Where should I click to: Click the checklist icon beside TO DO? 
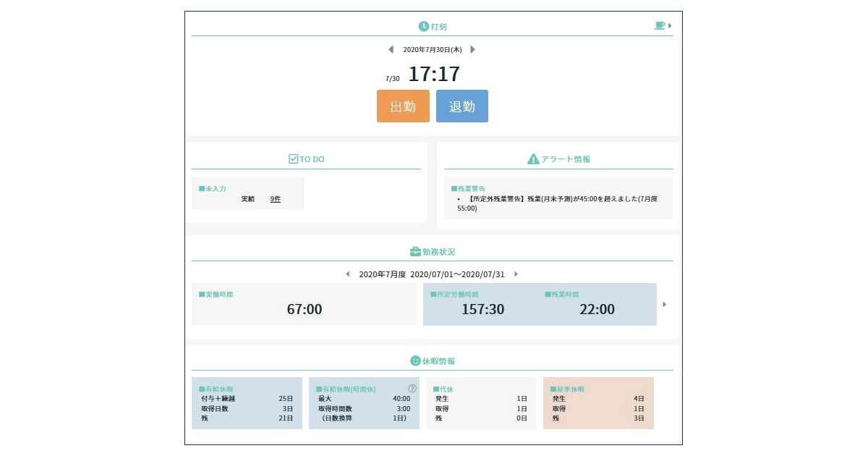(x=294, y=159)
